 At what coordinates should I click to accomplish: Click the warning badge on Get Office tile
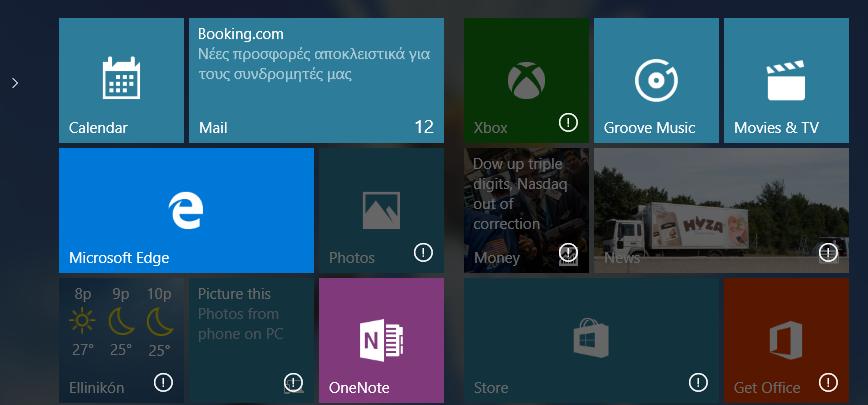click(x=828, y=382)
